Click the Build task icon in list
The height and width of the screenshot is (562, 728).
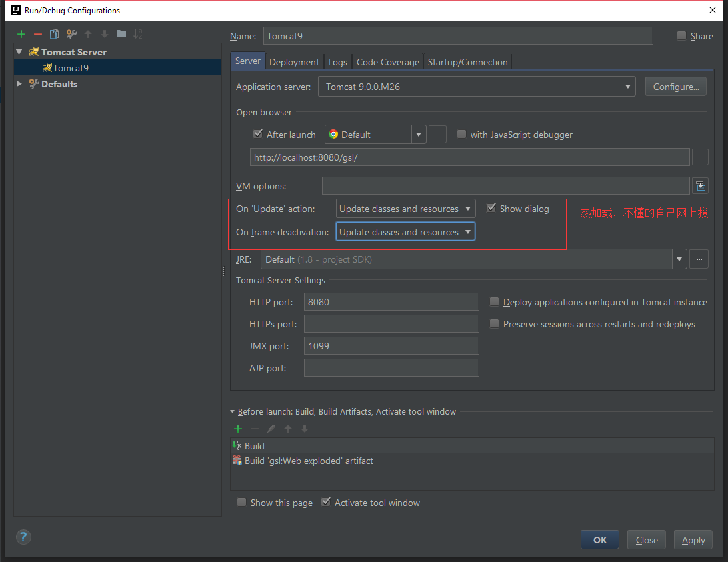click(237, 446)
